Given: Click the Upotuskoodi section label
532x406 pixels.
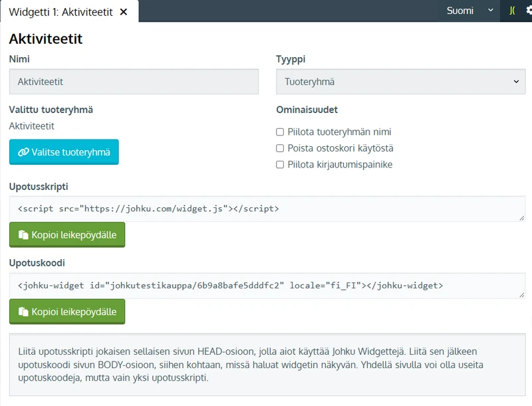Looking at the screenshot, I should pyautogui.click(x=37, y=263).
